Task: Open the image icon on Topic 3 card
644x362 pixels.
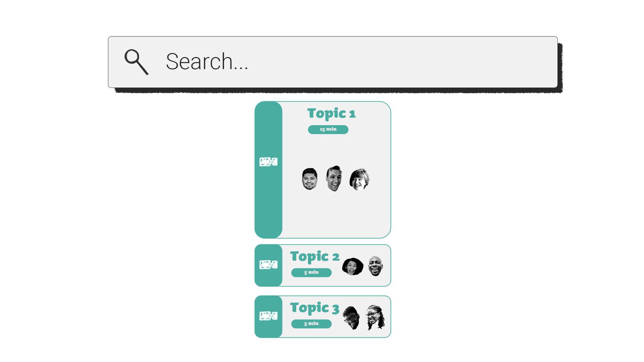Action: [x=268, y=316]
